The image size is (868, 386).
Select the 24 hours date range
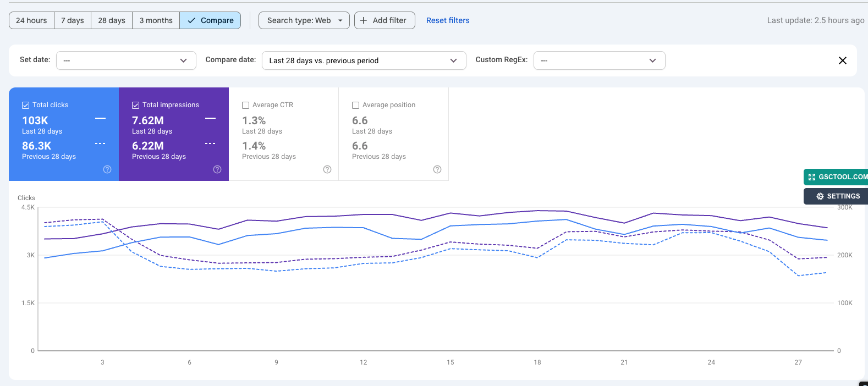(x=31, y=20)
